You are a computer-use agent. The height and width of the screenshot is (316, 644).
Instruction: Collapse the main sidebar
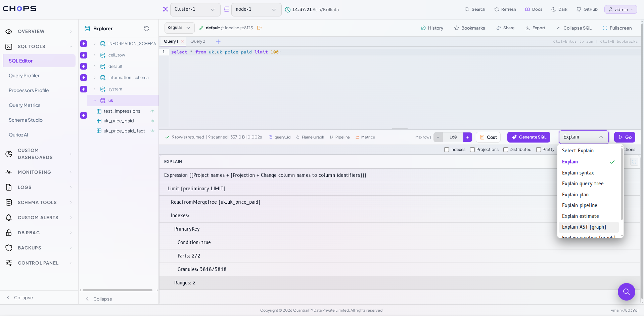point(20,298)
